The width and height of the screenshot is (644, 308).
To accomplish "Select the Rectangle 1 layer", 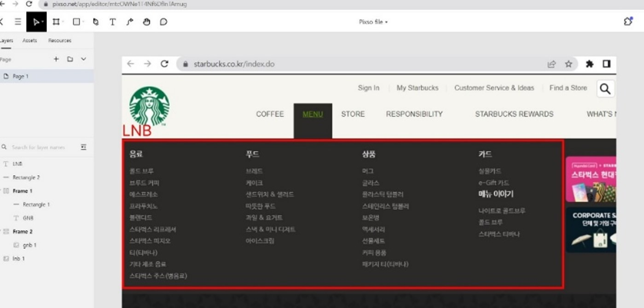I will (x=46, y=204).
